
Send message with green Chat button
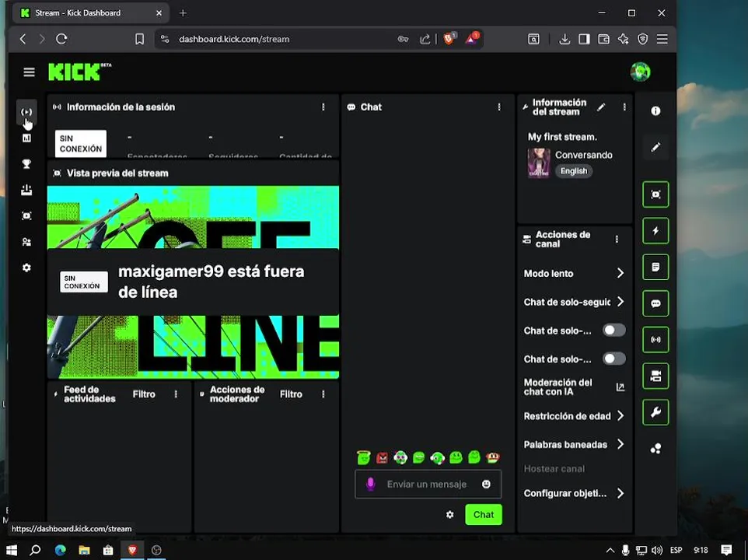pyautogui.click(x=483, y=515)
